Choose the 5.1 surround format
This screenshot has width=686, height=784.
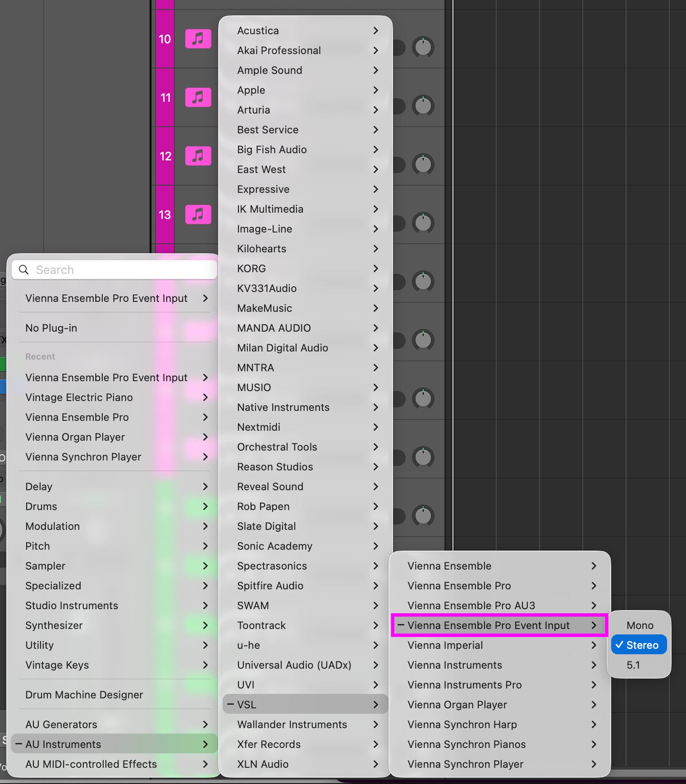tap(633, 665)
